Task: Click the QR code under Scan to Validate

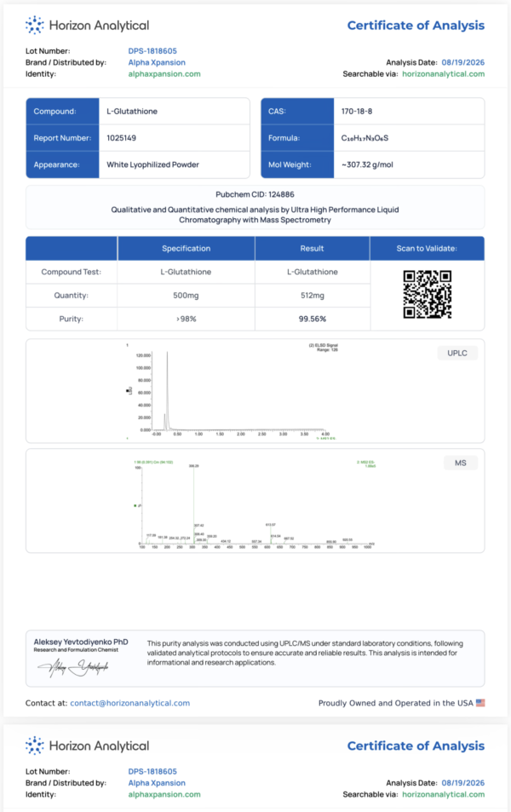Action: pyautogui.click(x=428, y=294)
